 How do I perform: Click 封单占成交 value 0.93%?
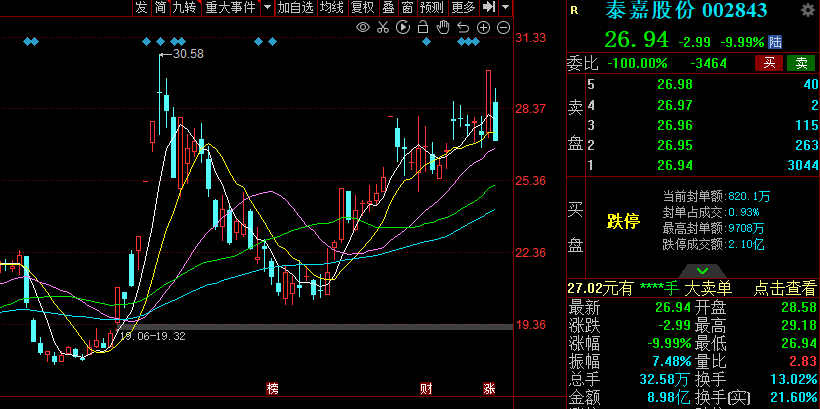(x=742, y=212)
